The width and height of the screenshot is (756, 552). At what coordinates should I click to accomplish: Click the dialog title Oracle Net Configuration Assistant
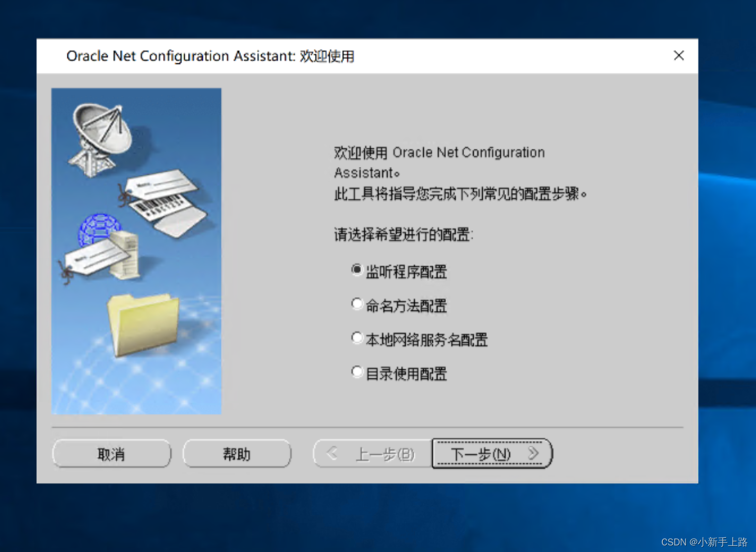click(210, 56)
